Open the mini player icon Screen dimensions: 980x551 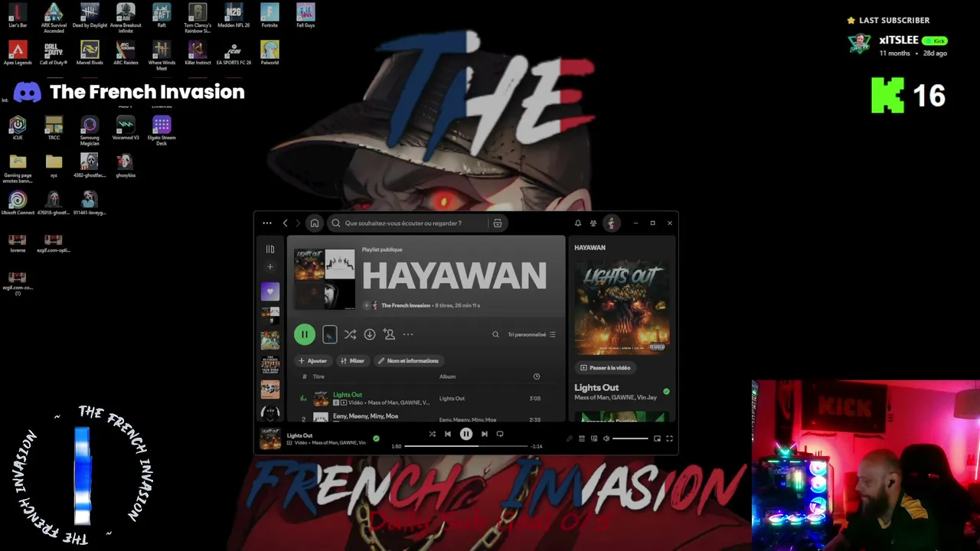[x=657, y=439]
